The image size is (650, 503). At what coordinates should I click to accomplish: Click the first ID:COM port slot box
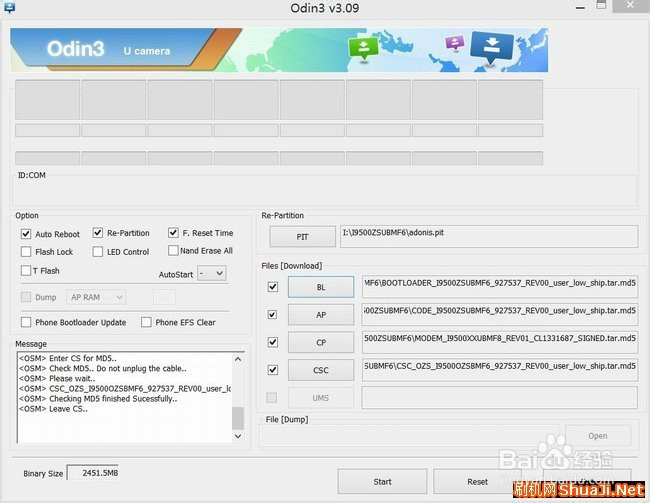[x=48, y=158]
